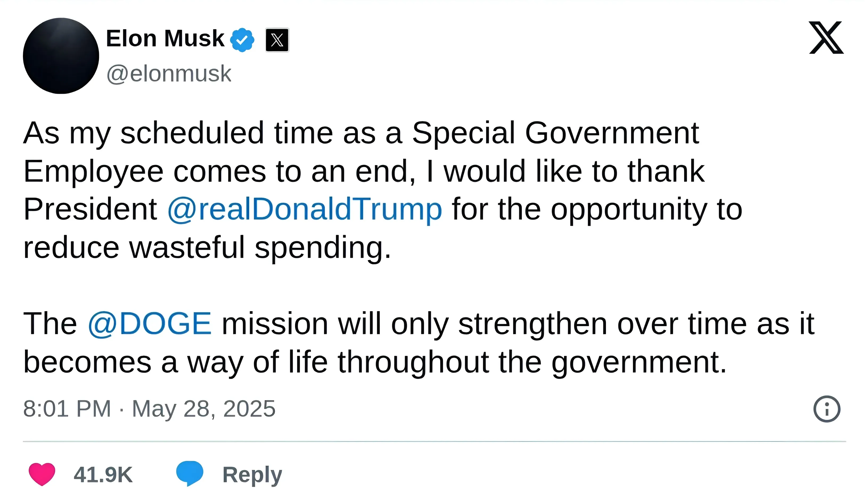Screen dimensions: 868x502
Task: Click the Elon Musk display name
Action: pyautogui.click(x=165, y=38)
